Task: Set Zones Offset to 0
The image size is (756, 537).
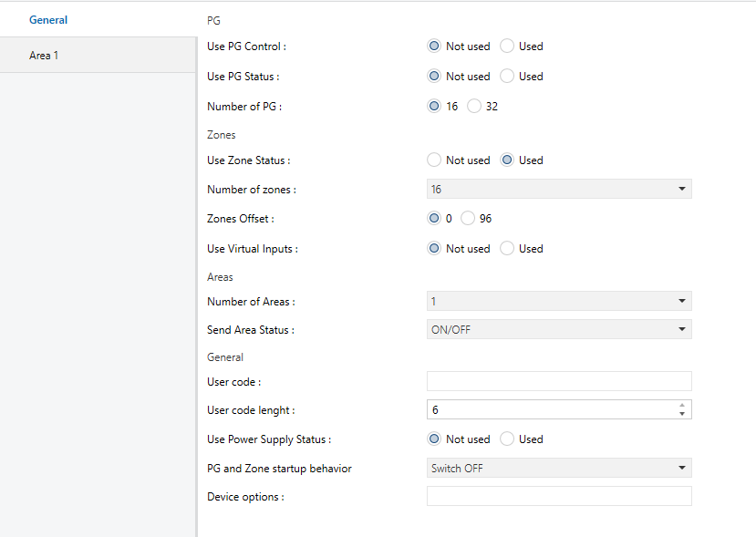Action: pyautogui.click(x=434, y=219)
